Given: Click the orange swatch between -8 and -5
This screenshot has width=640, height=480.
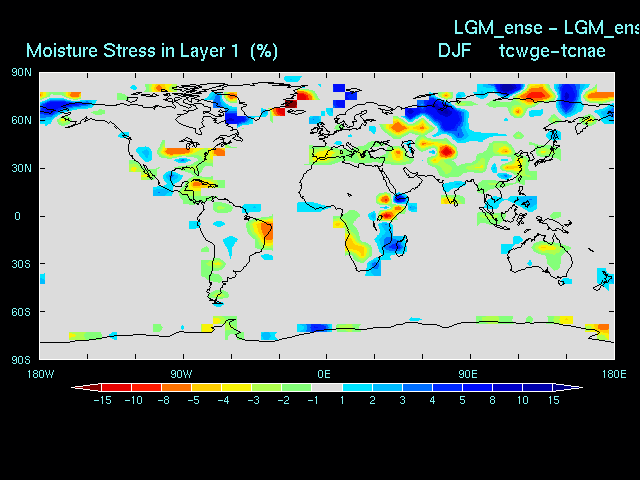Looking at the screenshot, I should coord(176,387).
